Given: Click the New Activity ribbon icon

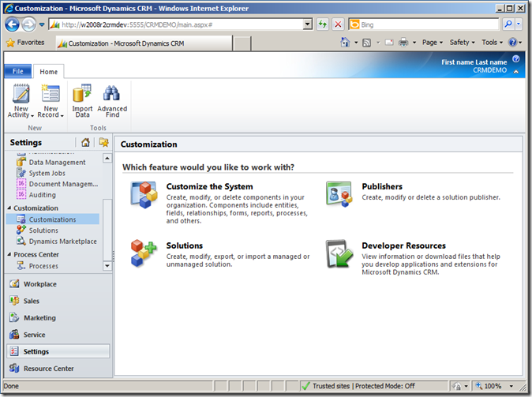Looking at the screenshot, I should tap(21, 95).
